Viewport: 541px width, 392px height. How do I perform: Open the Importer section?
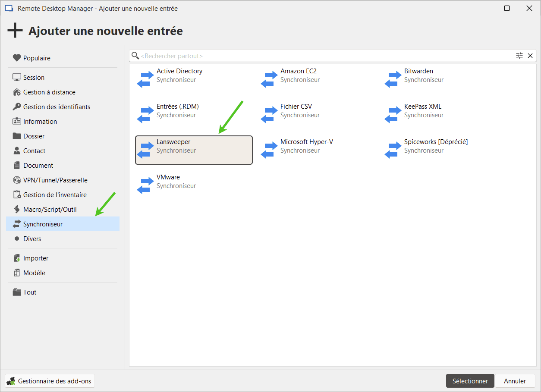36,258
